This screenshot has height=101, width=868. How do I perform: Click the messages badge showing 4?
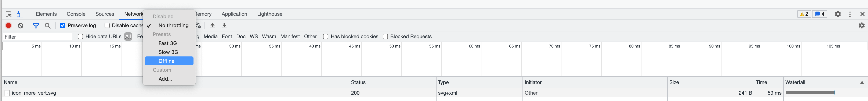tap(820, 14)
